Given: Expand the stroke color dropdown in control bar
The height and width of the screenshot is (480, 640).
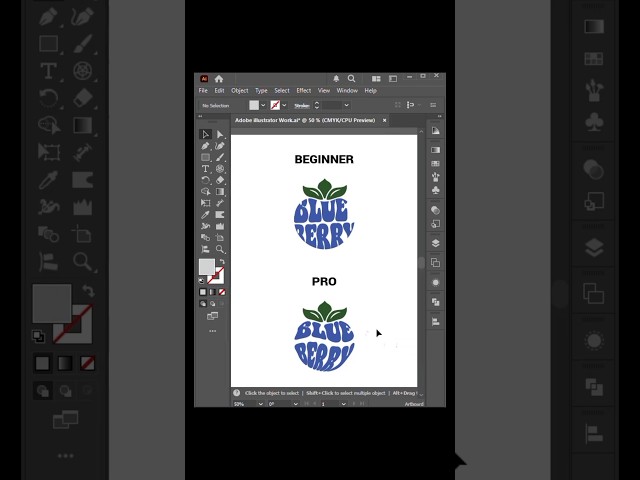Looking at the screenshot, I should [284, 105].
